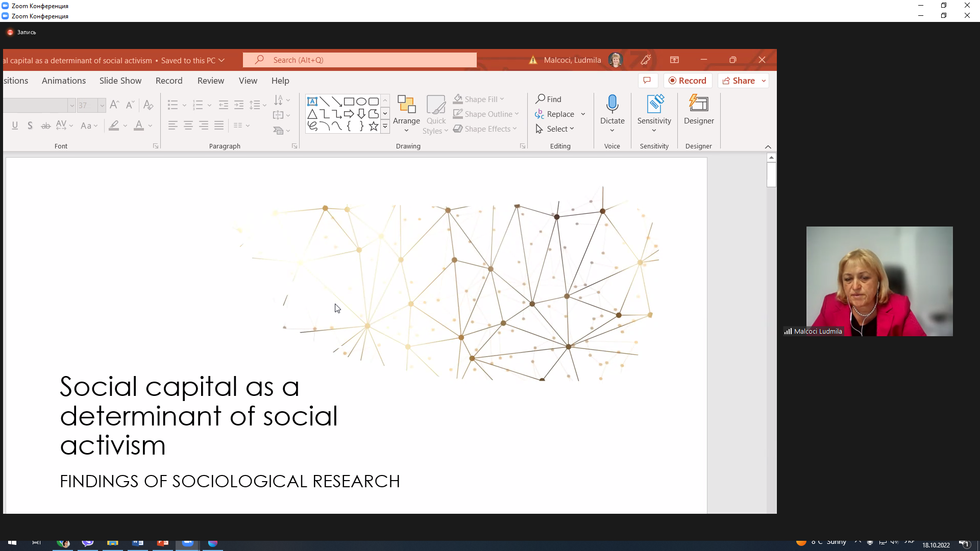
Task: Select the Right Arrow shape
Action: tap(349, 113)
